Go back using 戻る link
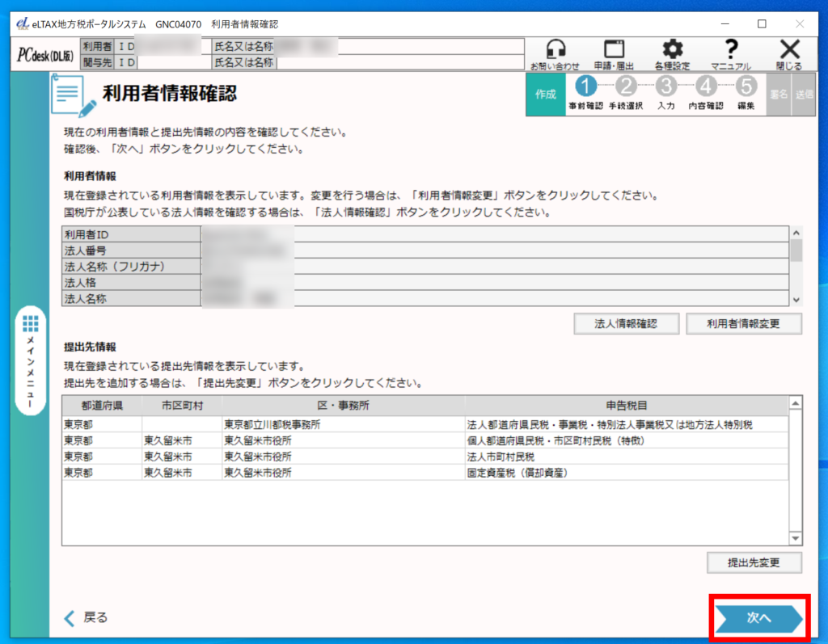Screen dimensions: 828x644 click(x=86, y=617)
